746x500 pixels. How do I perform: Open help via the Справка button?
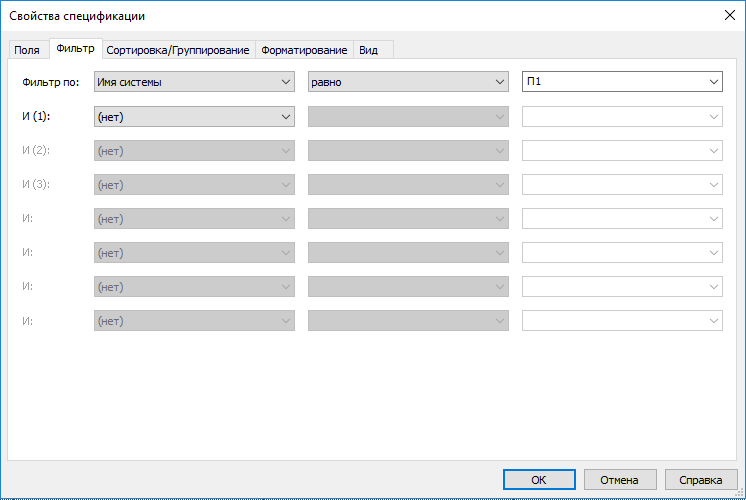[701, 480]
